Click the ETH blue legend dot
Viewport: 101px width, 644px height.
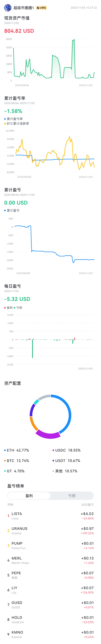pos(5,450)
